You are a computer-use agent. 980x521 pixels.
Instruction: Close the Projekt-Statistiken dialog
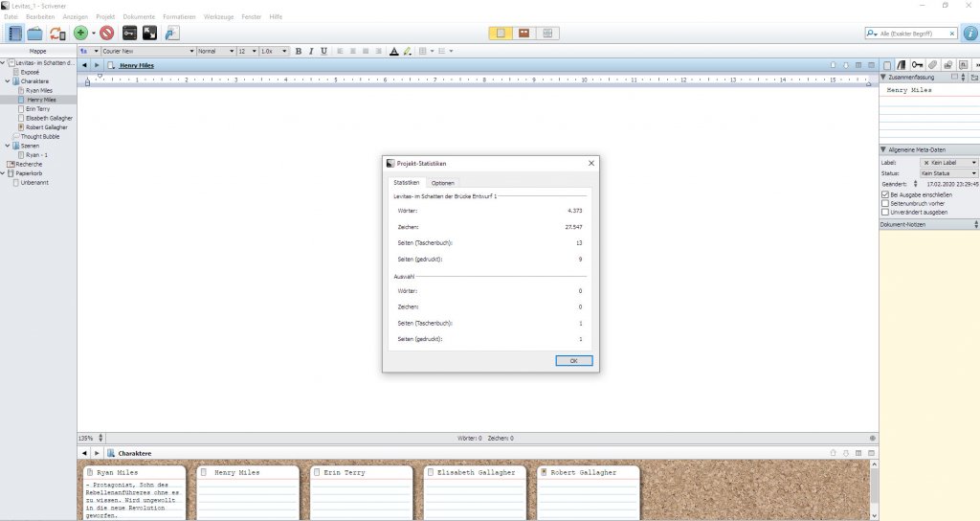[591, 163]
